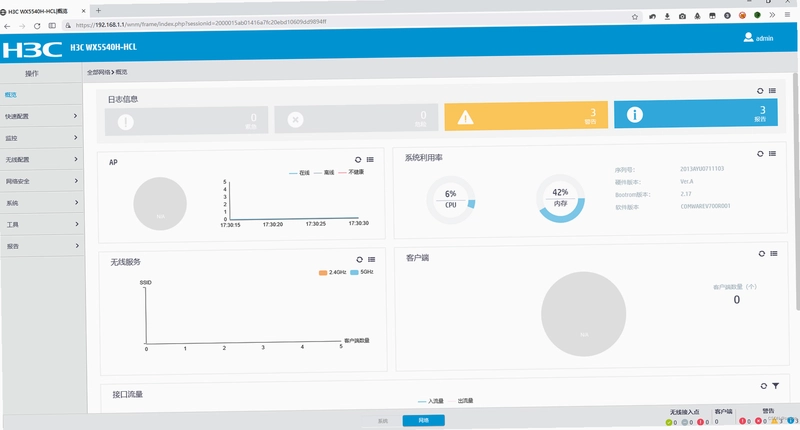The height and width of the screenshot is (430, 800).
Task: Open the yellow warning log tile
Action: (526, 116)
